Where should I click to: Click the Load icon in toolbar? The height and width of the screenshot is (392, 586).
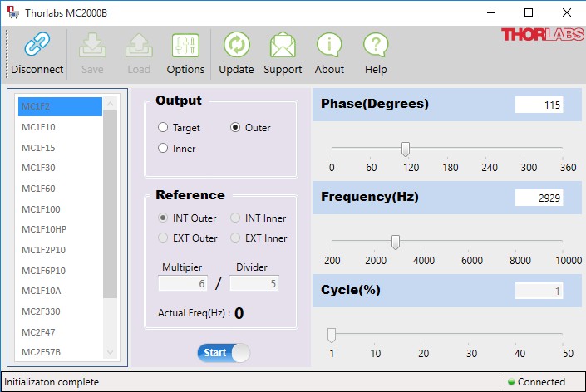point(139,45)
